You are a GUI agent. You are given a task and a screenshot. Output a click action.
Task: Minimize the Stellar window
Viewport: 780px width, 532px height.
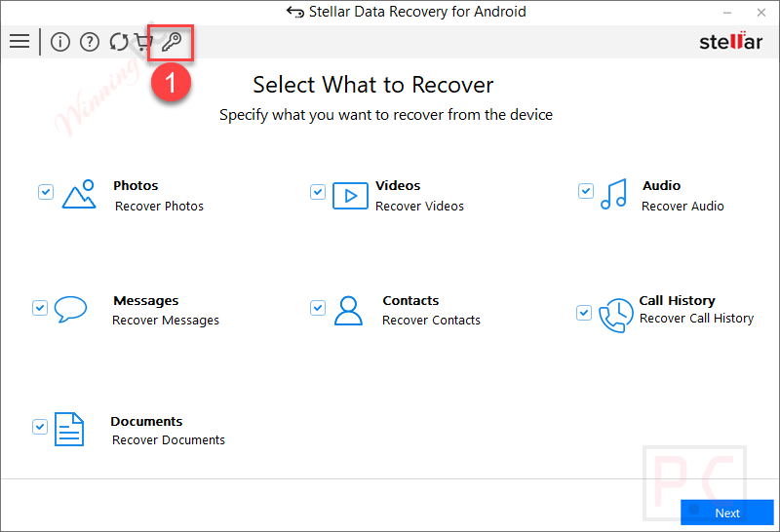pos(727,13)
